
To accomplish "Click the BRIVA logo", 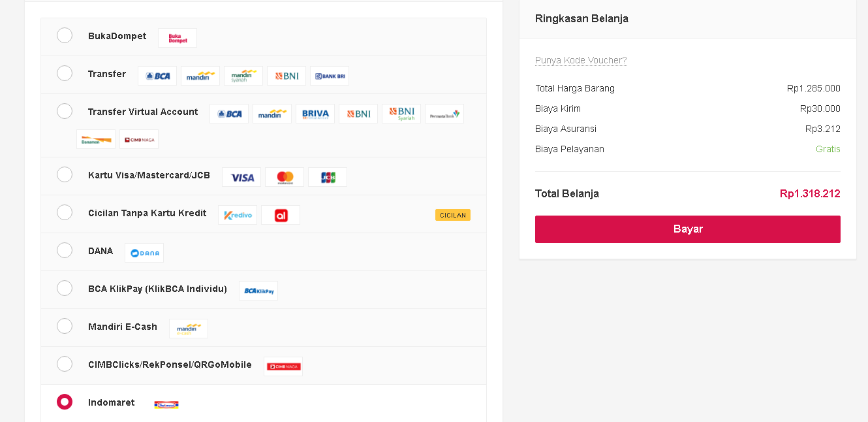I will (315, 114).
